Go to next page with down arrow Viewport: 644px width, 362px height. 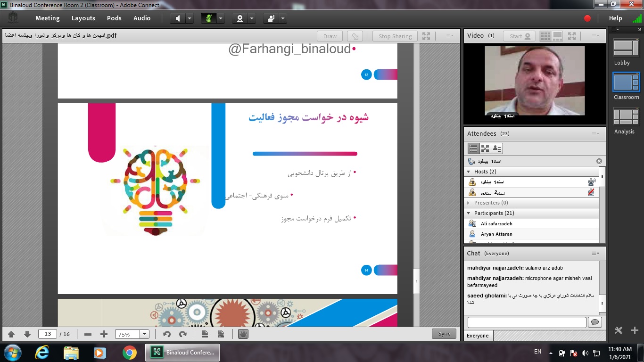[27, 334]
